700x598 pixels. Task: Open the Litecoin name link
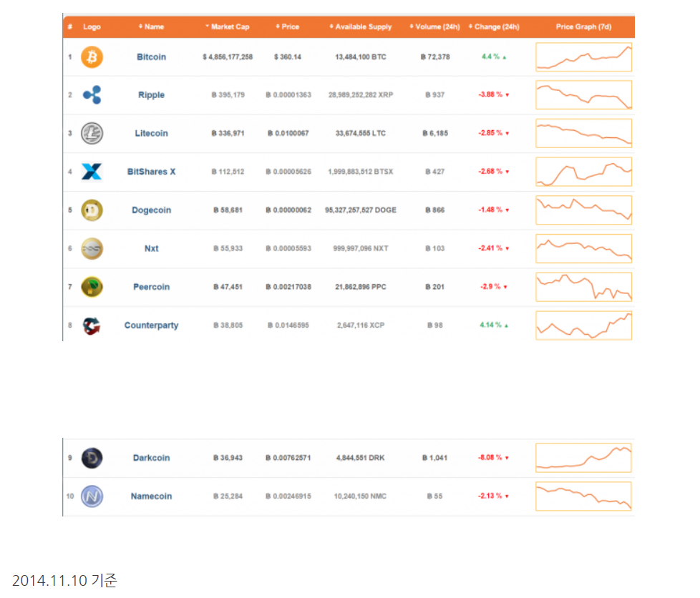pyautogui.click(x=151, y=134)
